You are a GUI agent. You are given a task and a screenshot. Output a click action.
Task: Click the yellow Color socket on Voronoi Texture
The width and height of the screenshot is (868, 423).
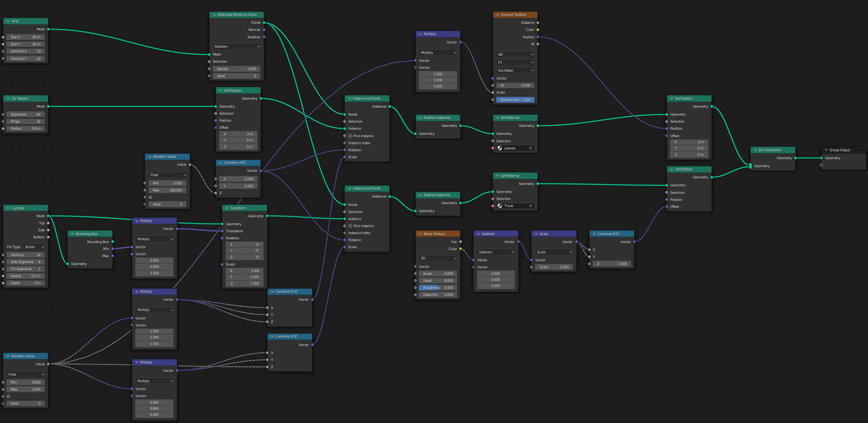(x=538, y=30)
